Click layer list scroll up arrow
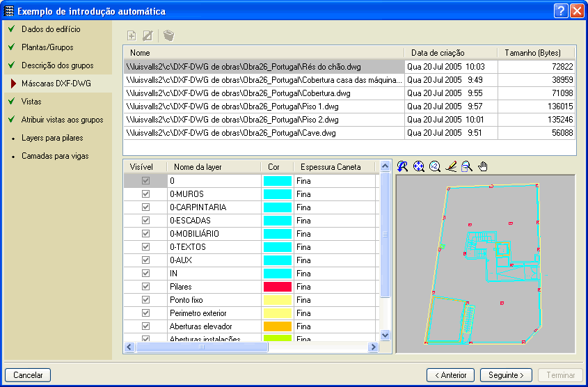This screenshot has height=387, width=588. click(x=385, y=166)
